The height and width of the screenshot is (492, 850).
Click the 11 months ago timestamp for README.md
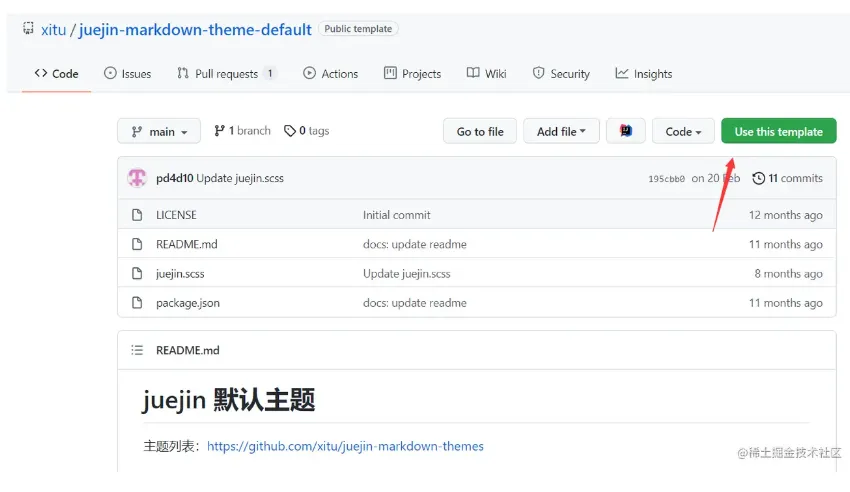[x=785, y=244]
